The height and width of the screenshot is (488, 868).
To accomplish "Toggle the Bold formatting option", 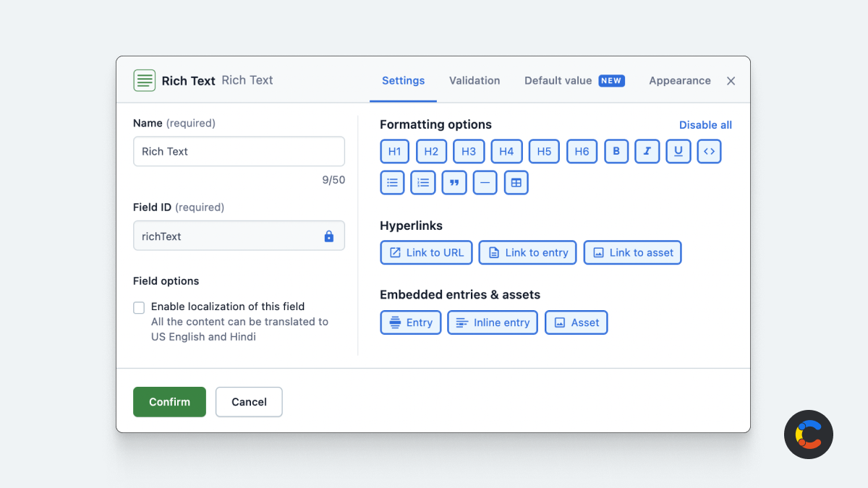I will [x=616, y=151].
